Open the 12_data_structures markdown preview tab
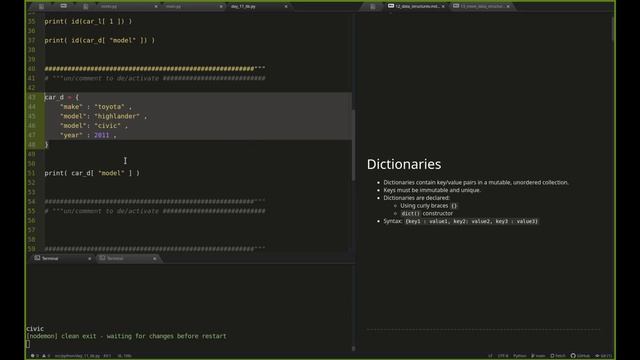This screenshot has width=640, height=360. (x=416, y=7)
